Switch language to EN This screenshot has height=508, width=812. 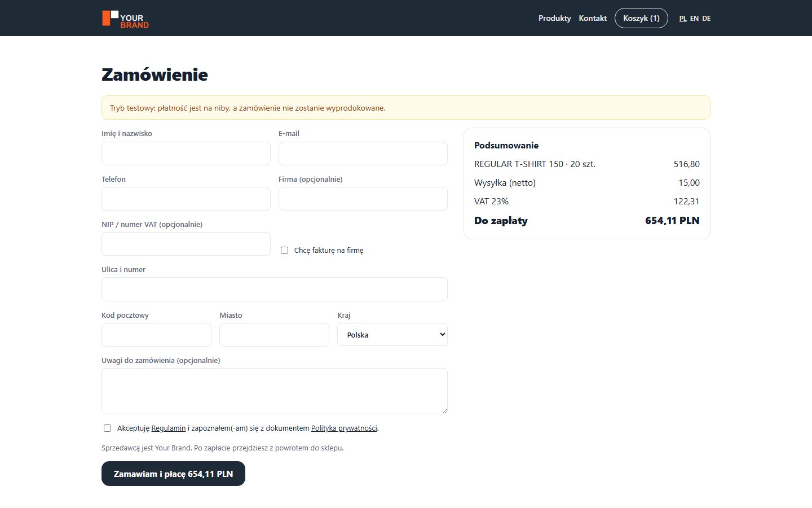(694, 19)
